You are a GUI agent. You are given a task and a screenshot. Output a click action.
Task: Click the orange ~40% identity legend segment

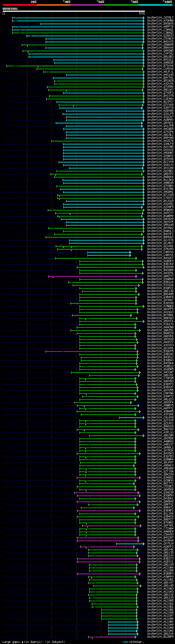53,5
